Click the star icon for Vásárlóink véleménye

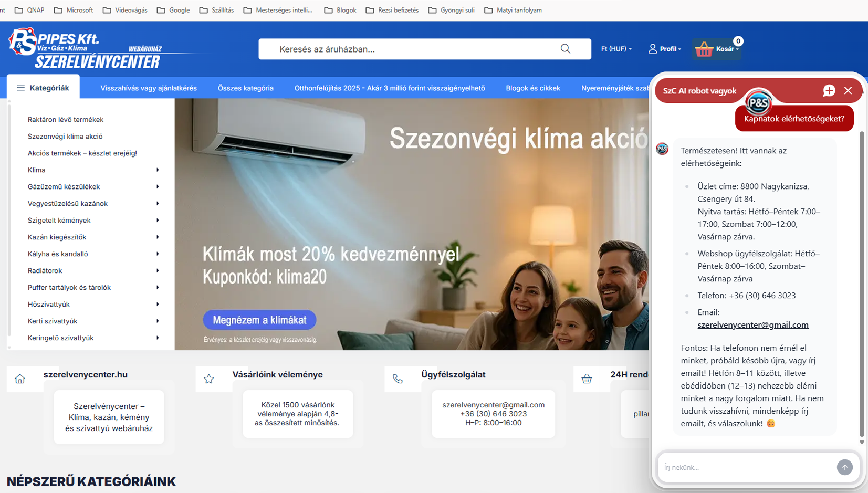click(x=209, y=379)
